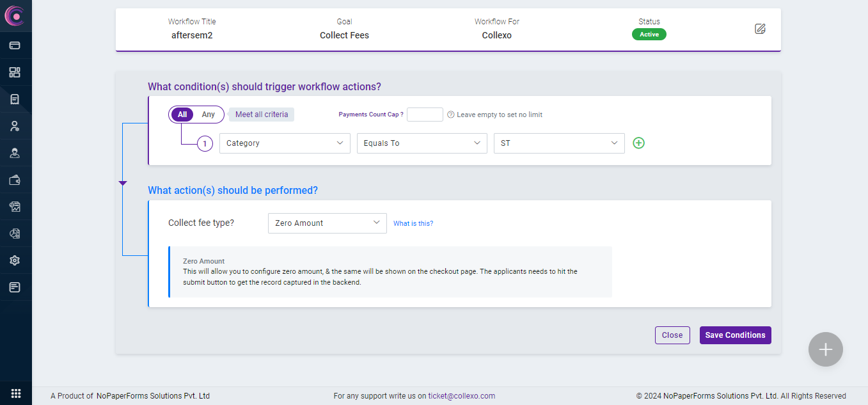Click the apps grid icon at sidebar bottom
This screenshot has width=868, height=405.
pyautogui.click(x=16, y=393)
